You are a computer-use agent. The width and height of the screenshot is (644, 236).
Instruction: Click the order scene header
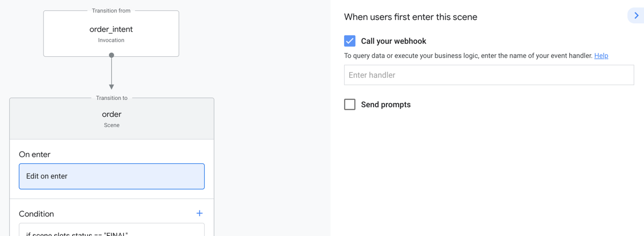point(112,119)
